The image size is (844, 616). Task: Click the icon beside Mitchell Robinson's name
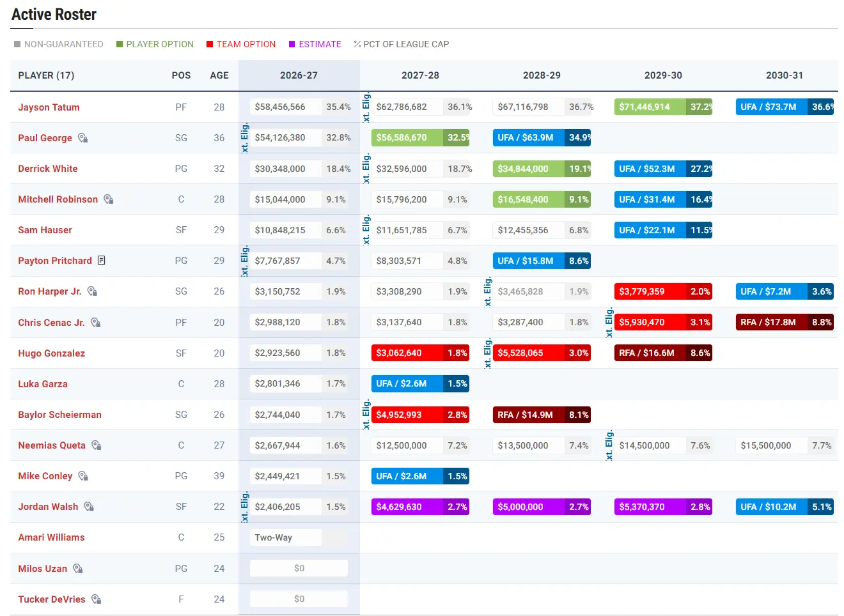109,199
